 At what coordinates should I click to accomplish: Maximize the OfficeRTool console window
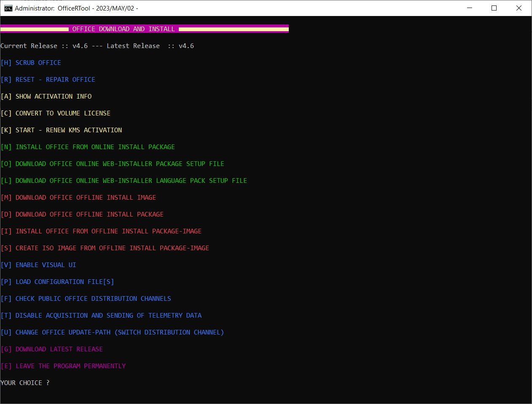pyautogui.click(x=494, y=8)
